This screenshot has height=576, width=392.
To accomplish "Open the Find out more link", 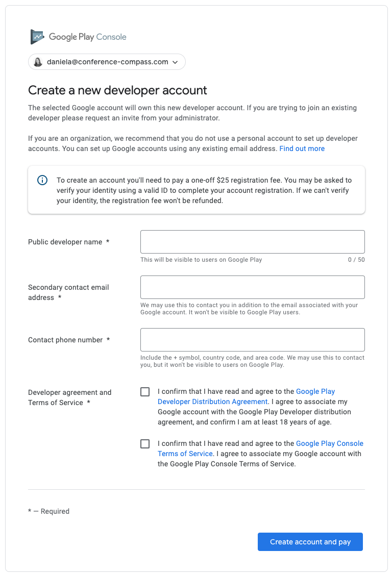I will point(302,149).
